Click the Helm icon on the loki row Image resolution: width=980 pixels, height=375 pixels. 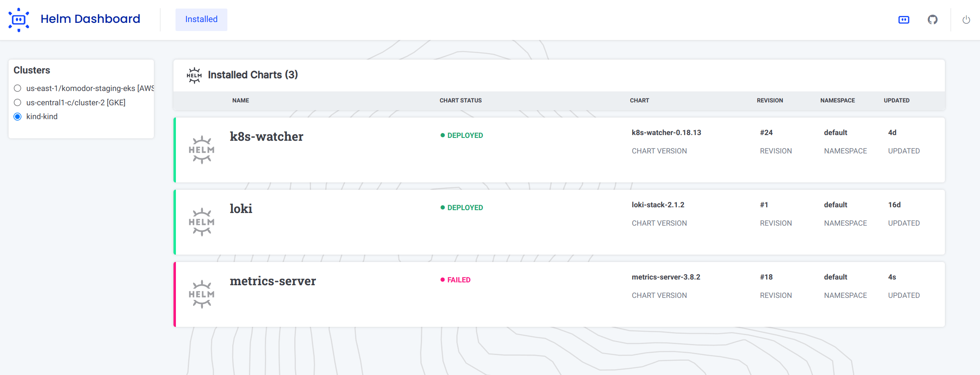point(202,222)
